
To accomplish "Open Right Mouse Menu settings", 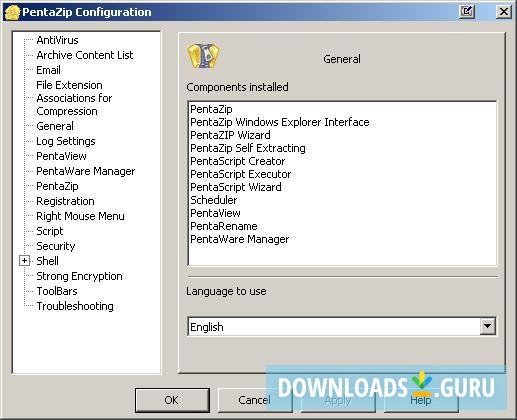I will tap(80, 216).
